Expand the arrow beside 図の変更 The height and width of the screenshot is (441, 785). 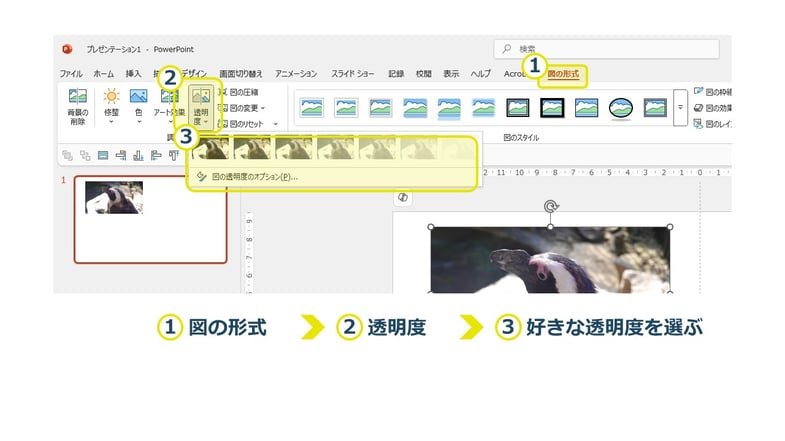[263, 108]
